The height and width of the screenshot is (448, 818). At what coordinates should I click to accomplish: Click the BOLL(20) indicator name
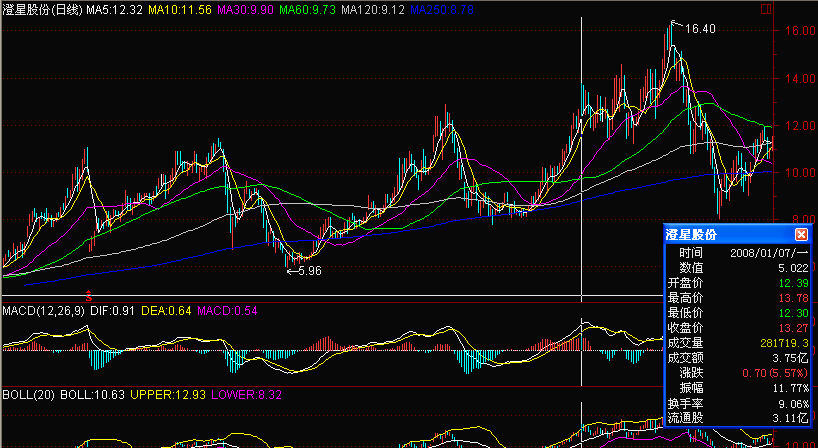pyautogui.click(x=23, y=395)
